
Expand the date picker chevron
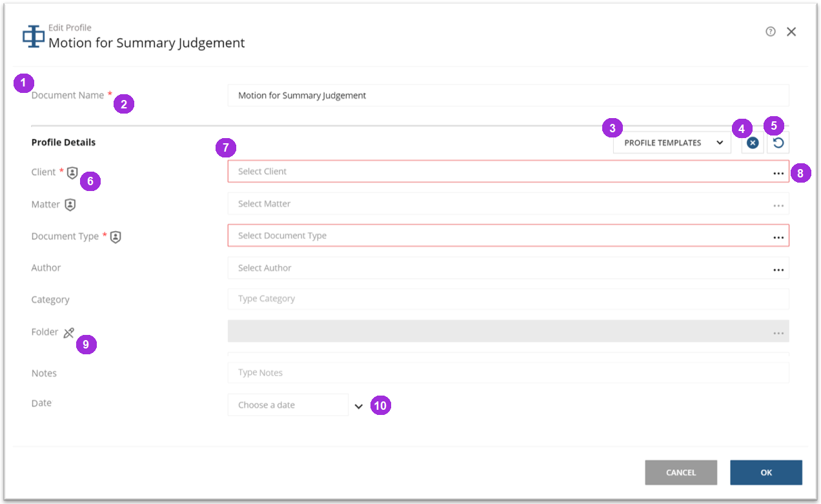point(359,406)
